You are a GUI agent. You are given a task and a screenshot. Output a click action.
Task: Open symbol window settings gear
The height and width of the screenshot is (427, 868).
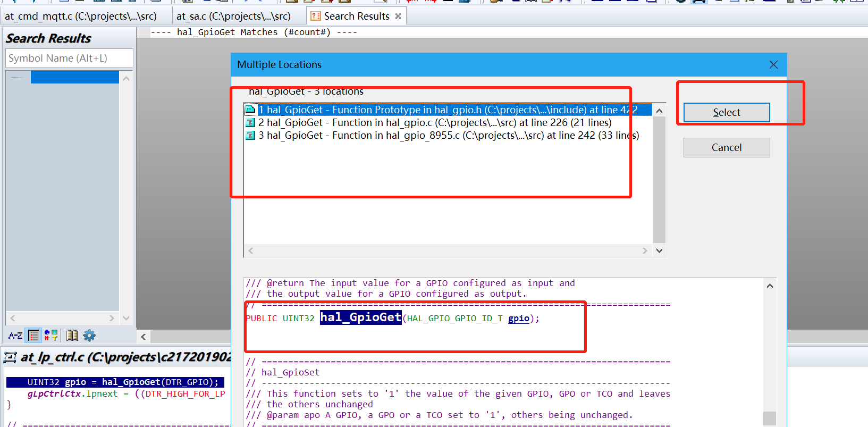[x=89, y=336]
